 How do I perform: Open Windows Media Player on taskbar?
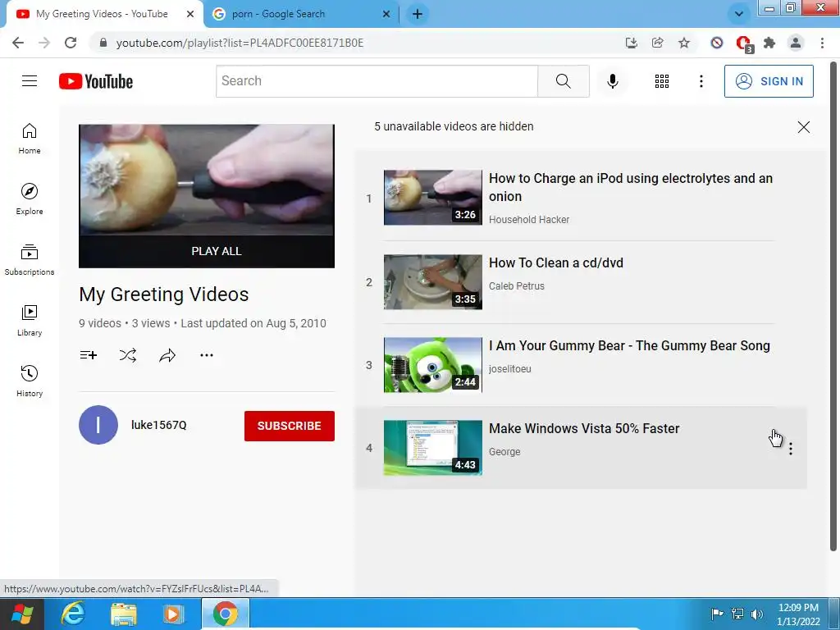[172, 614]
